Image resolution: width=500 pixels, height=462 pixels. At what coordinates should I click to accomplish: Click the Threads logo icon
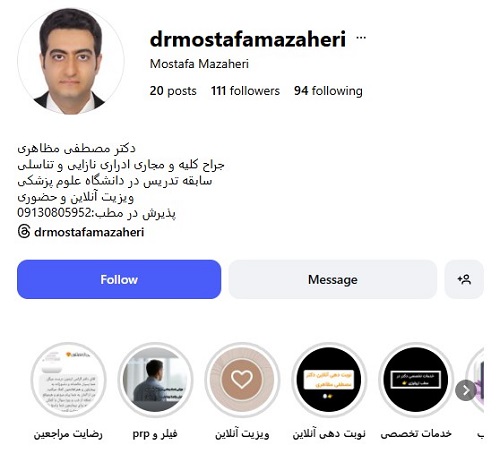24,232
